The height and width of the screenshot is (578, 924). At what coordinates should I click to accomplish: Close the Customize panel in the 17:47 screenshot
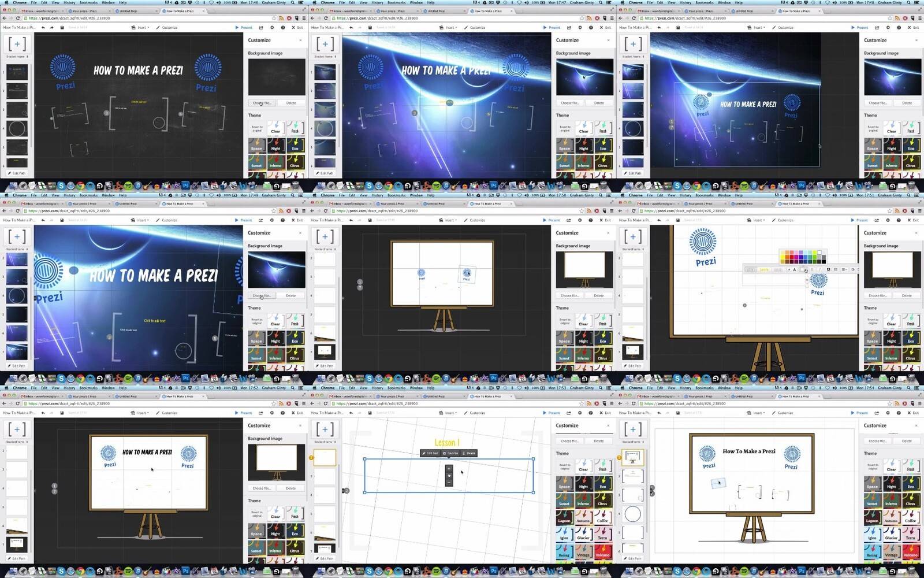[608, 40]
